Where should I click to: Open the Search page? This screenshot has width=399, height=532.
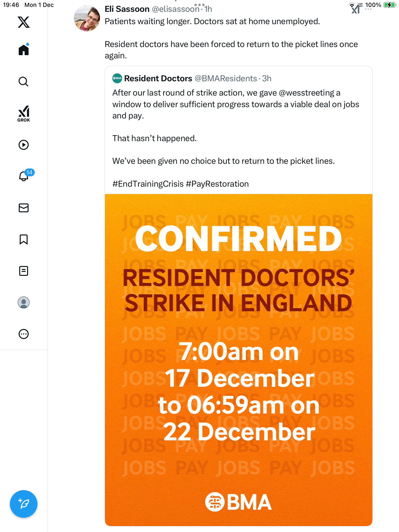[24, 82]
